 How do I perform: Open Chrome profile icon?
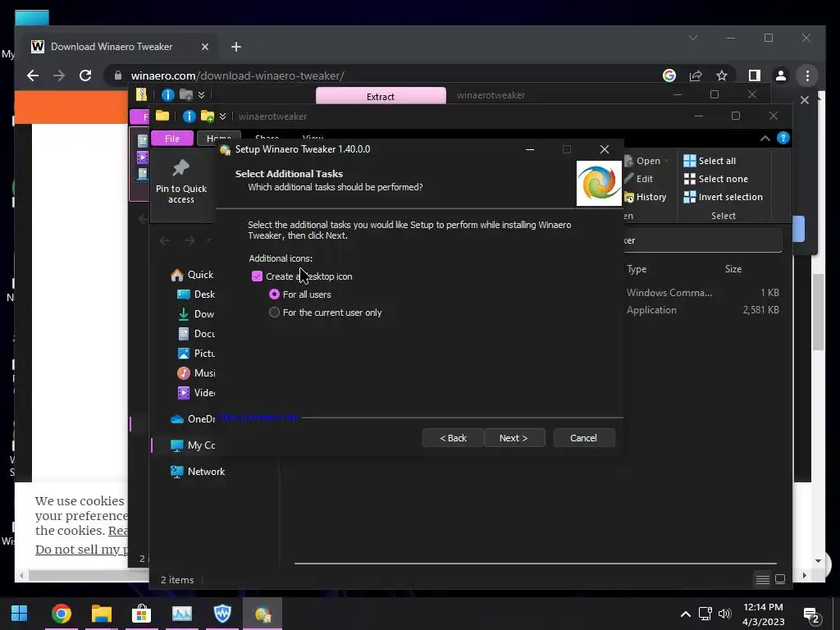point(781,75)
